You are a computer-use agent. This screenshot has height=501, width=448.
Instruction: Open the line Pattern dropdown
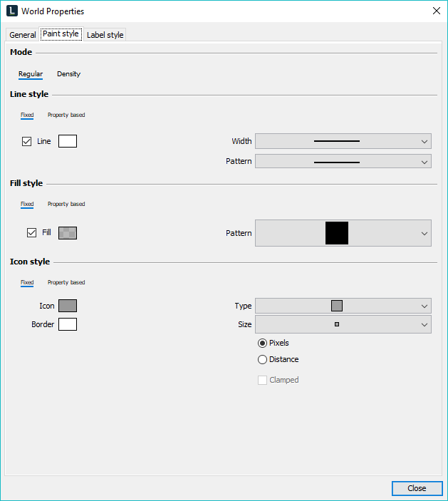(343, 161)
